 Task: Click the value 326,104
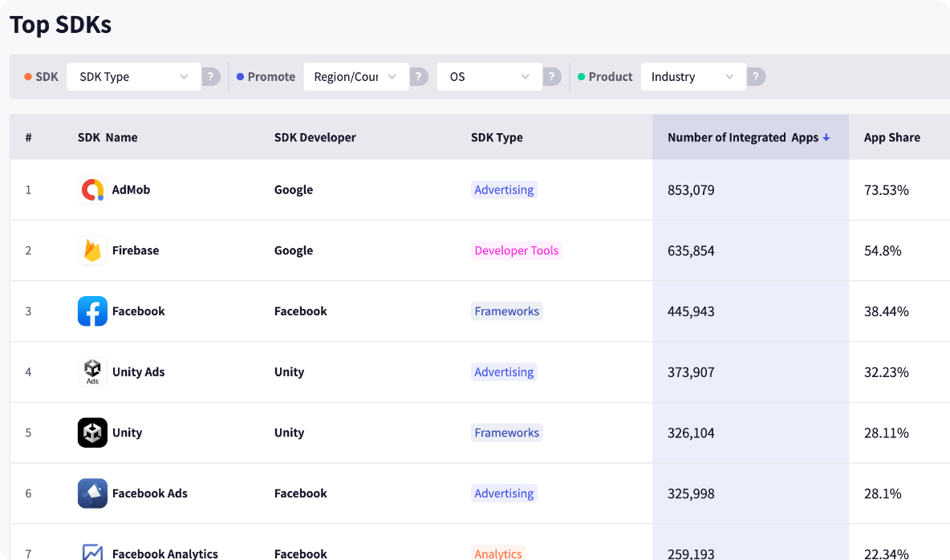point(691,432)
